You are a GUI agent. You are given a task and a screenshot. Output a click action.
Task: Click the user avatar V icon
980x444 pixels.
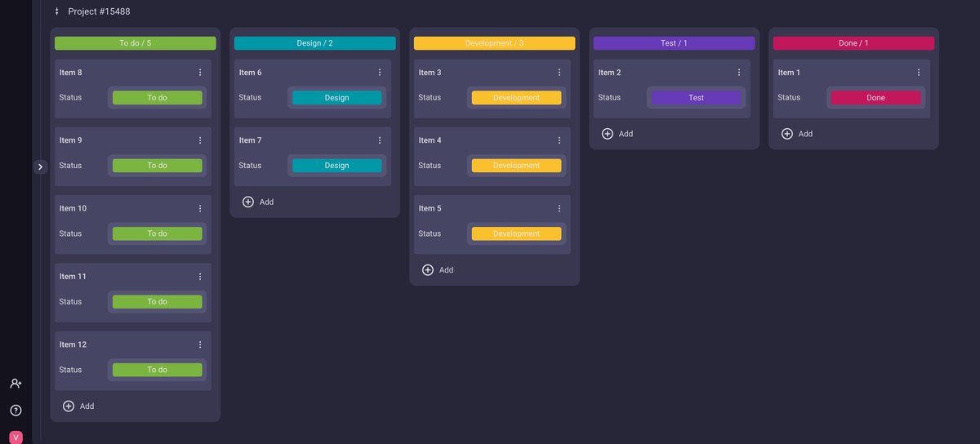tap(16, 437)
